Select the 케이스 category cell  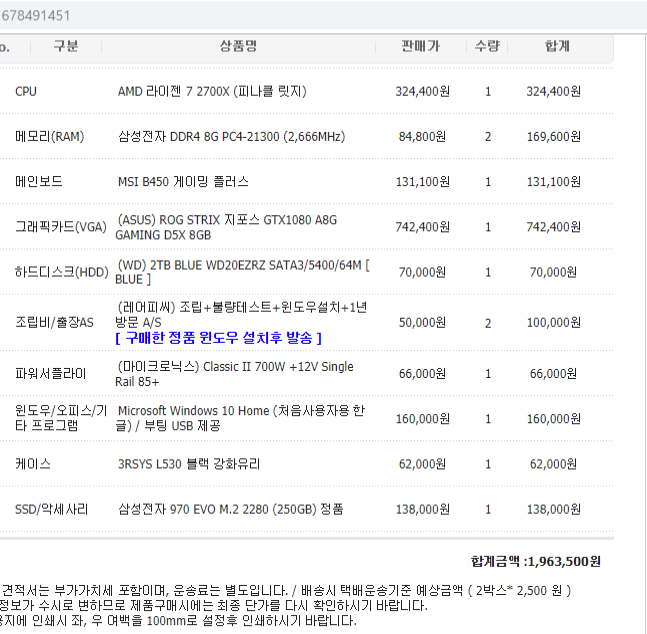(x=33, y=464)
